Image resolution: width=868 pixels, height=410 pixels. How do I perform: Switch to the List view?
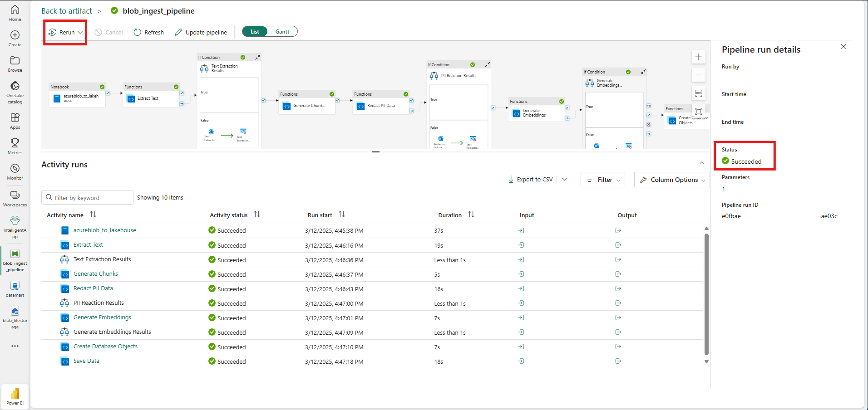(255, 31)
